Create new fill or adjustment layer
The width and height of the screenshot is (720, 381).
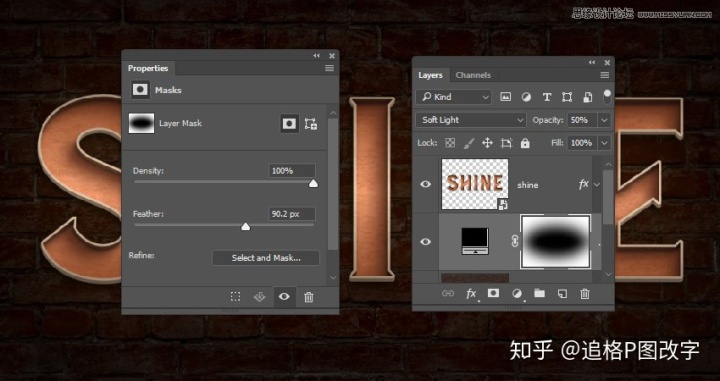(517, 294)
